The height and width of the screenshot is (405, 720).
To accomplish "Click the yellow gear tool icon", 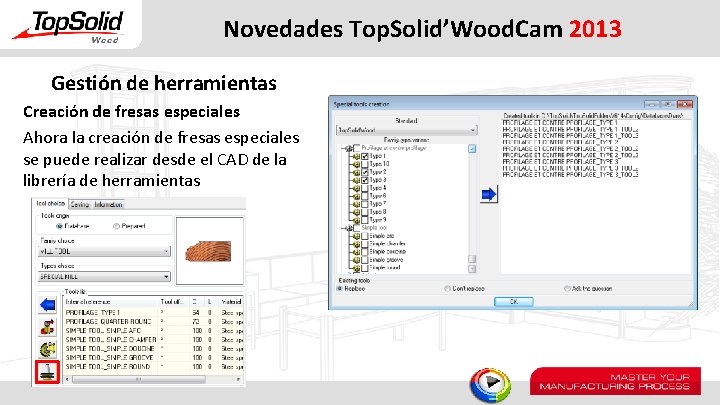I will (47, 349).
